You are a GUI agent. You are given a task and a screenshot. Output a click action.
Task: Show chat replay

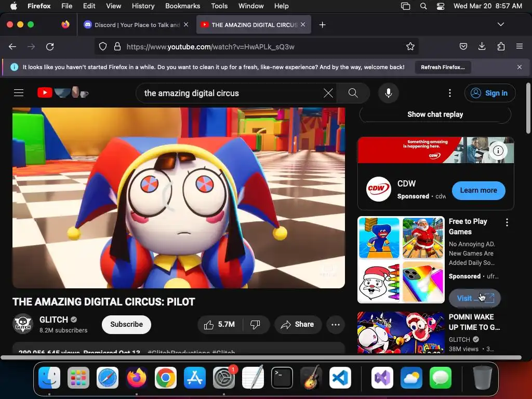click(x=435, y=114)
